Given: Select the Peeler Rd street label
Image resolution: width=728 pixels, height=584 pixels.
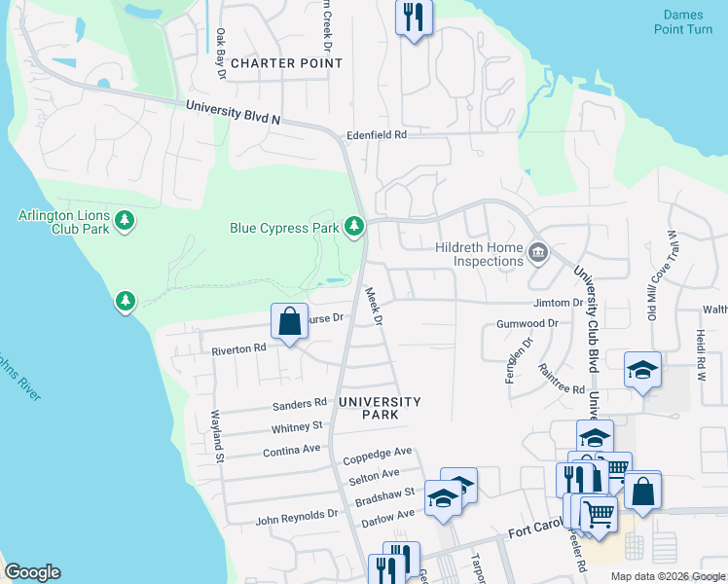Looking at the screenshot, I should [577, 551].
